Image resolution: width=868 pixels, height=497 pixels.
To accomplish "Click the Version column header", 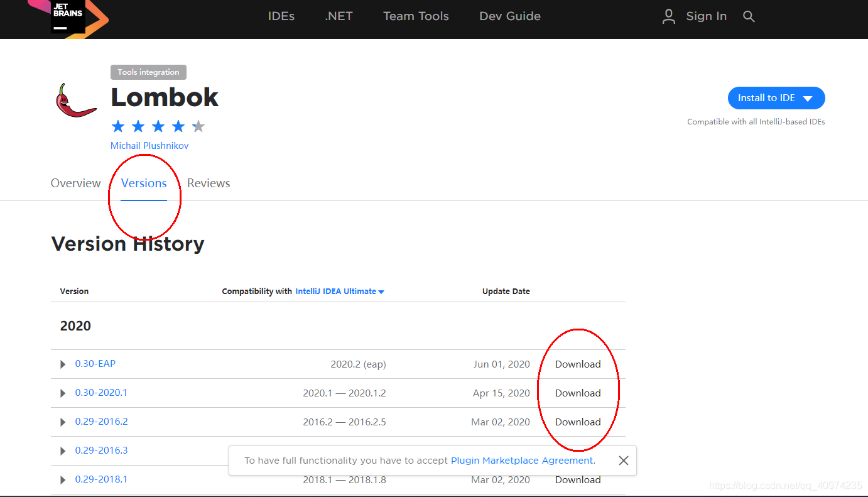I will coord(74,292).
